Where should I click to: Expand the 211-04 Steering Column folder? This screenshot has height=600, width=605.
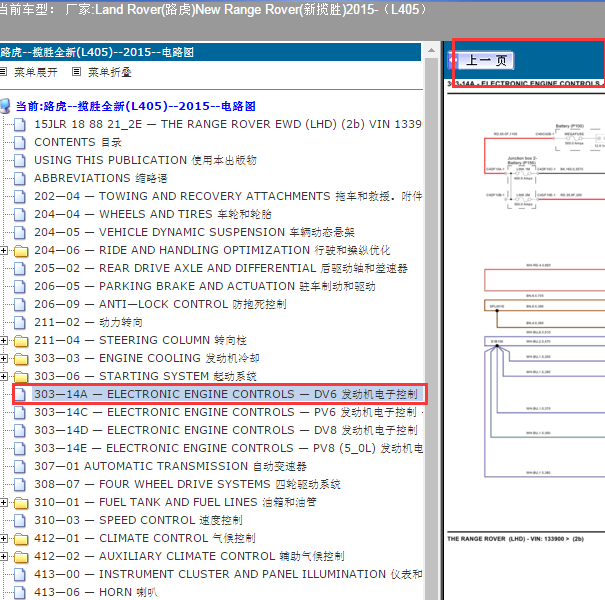tap(3, 340)
